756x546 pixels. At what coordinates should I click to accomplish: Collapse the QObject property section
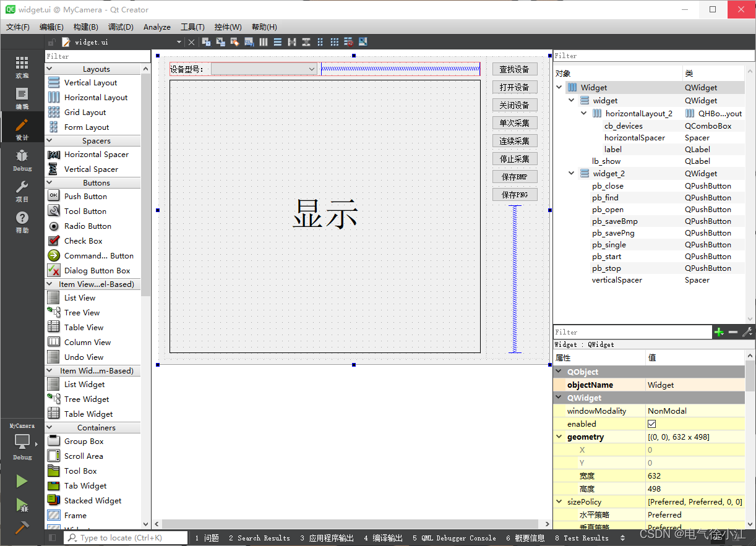coord(559,372)
